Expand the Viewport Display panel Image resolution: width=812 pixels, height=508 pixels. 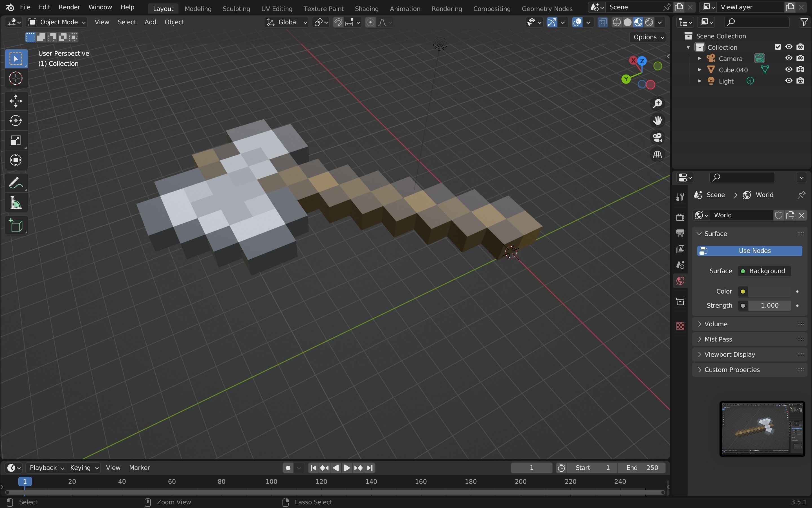coord(750,354)
